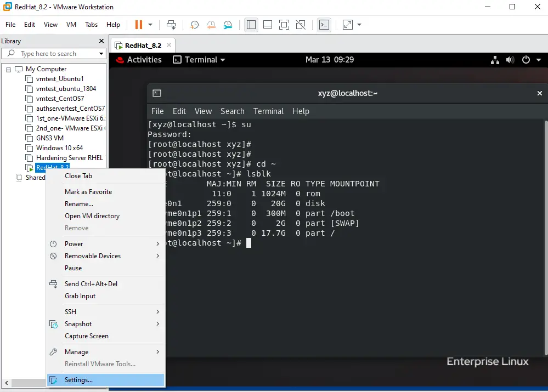Viewport: 548px width, 392px height.
Task: Toggle the thumbnail bar view icon
Action: pyautogui.click(x=268, y=25)
